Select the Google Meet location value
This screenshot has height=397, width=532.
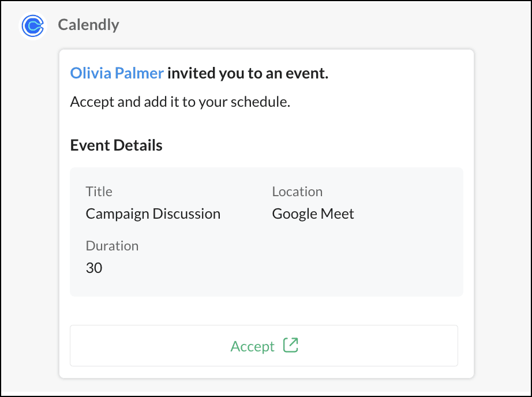(313, 214)
